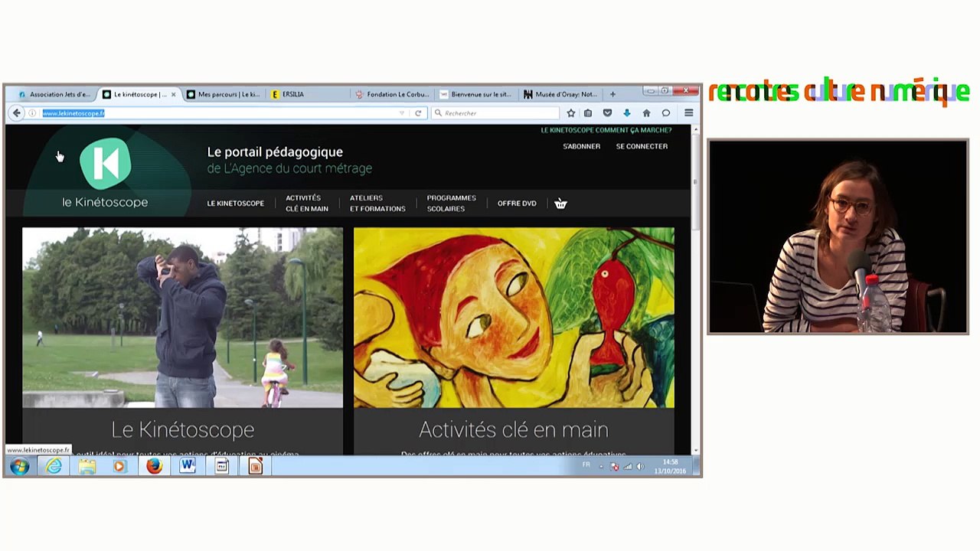Click the 'Le Kinétoscope' card heading
Screen dimensions: 980x551
tap(182, 430)
